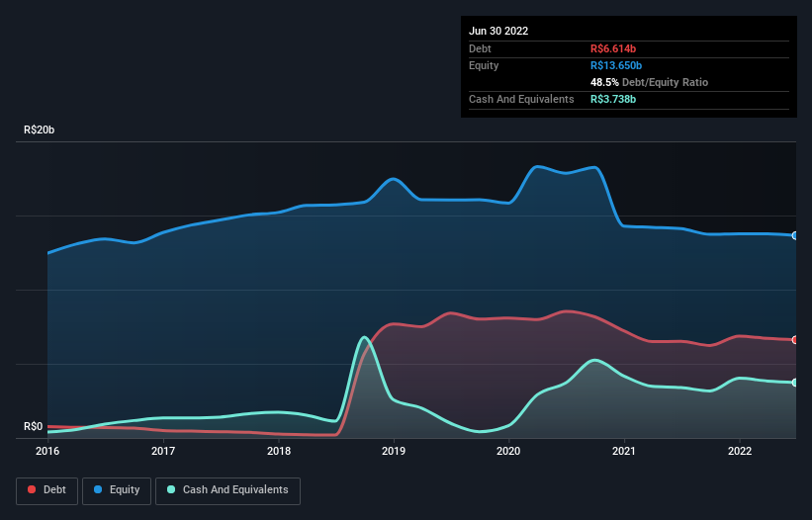Click the 2018 x-axis label
This screenshot has width=812, height=520.
pos(279,451)
